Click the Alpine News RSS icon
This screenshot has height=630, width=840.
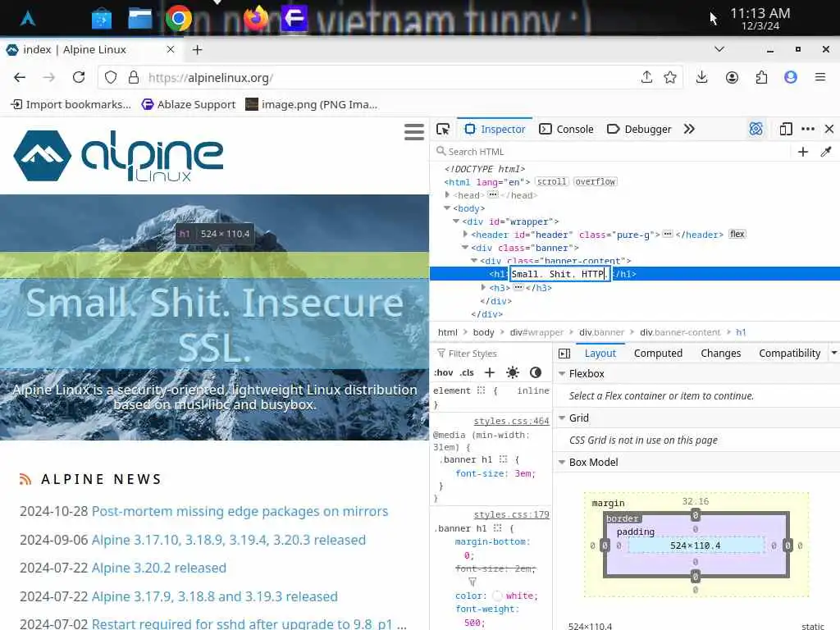(x=25, y=479)
